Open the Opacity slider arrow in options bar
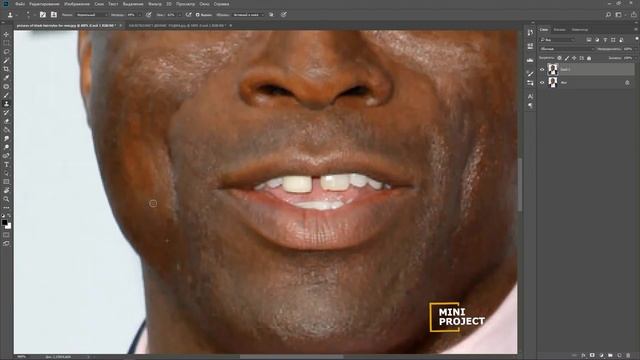The height and width of the screenshot is (360, 640). (x=140, y=15)
